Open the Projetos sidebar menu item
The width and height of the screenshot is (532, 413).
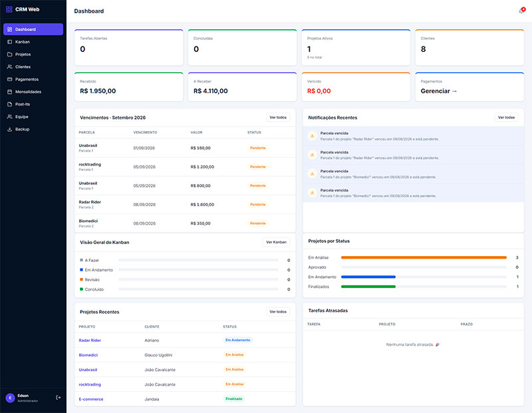pos(33,55)
